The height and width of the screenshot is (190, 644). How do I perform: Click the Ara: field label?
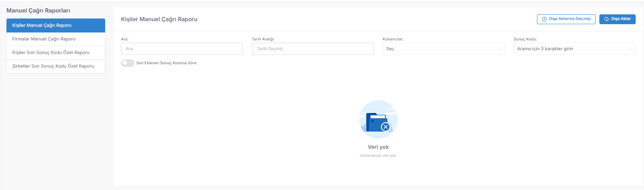pos(125,39)
